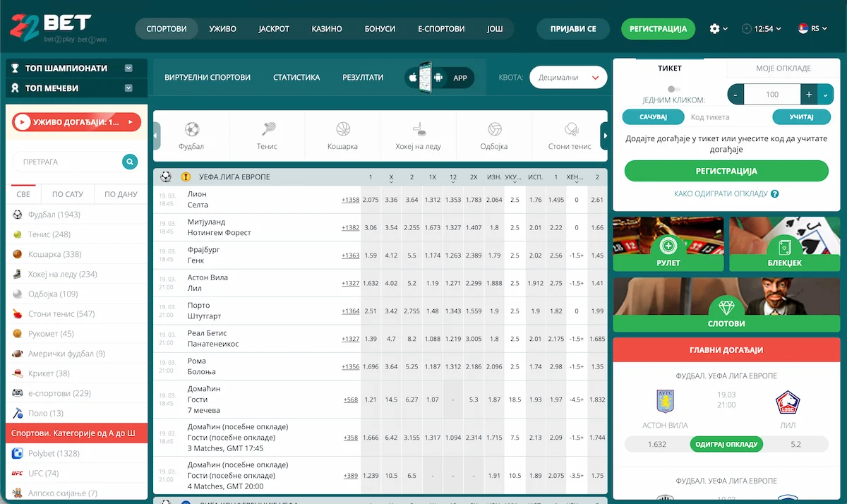
Task: Click the Блекџек casino tile
Action: pos(785,244)
